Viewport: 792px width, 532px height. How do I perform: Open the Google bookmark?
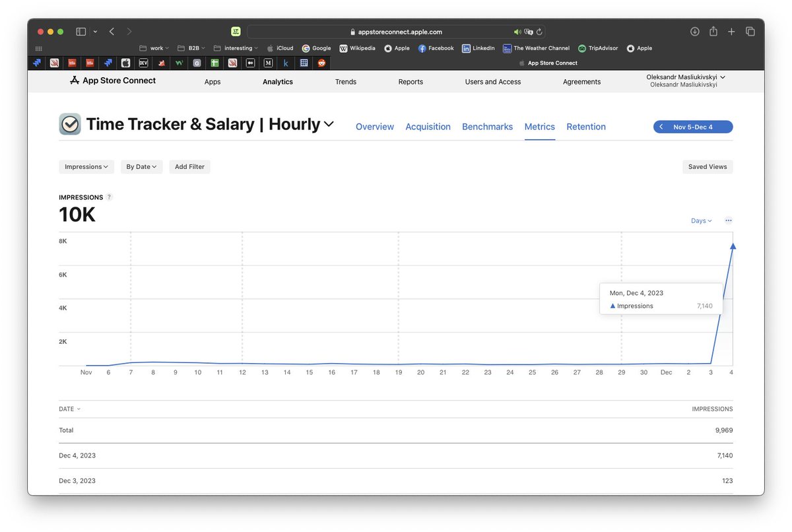pos(317,48)
